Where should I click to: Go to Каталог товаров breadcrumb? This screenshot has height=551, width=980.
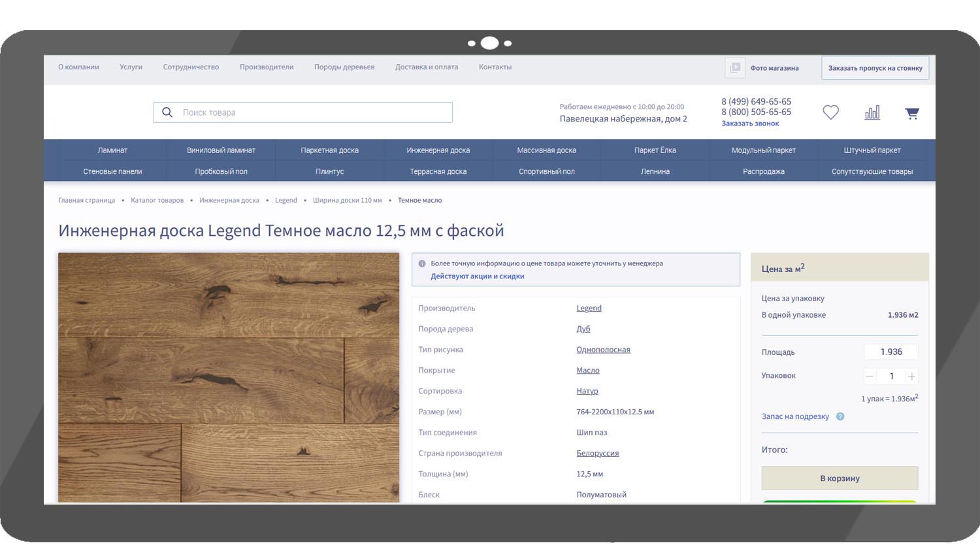pyautogui.click(x=157, y=200)
